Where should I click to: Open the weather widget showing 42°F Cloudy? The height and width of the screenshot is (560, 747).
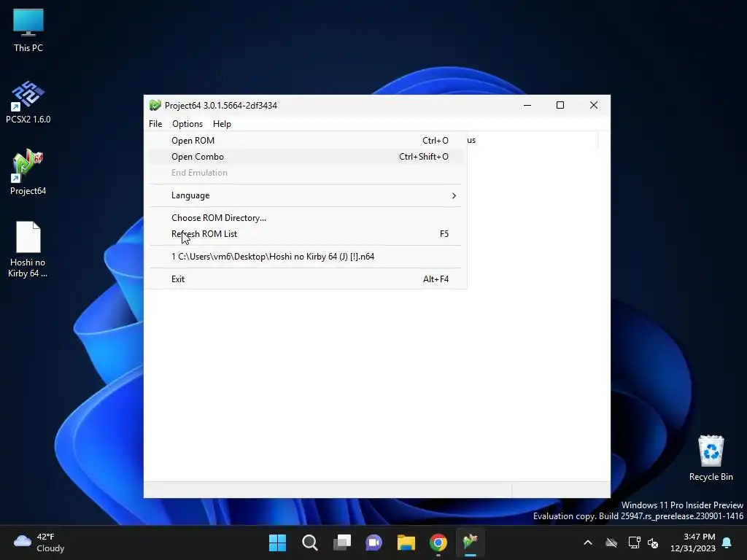tap(39, 542)
